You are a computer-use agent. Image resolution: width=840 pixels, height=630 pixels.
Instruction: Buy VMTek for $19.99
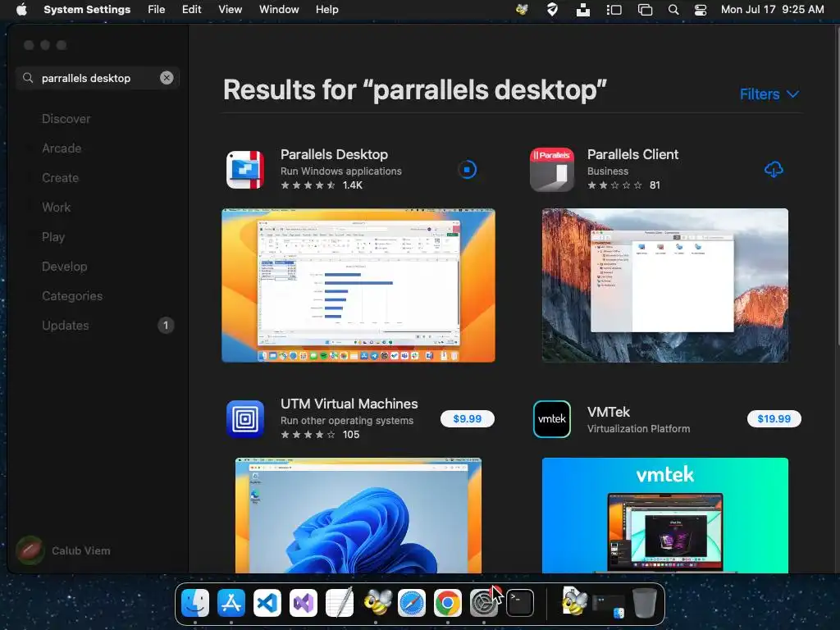(774, 419)
